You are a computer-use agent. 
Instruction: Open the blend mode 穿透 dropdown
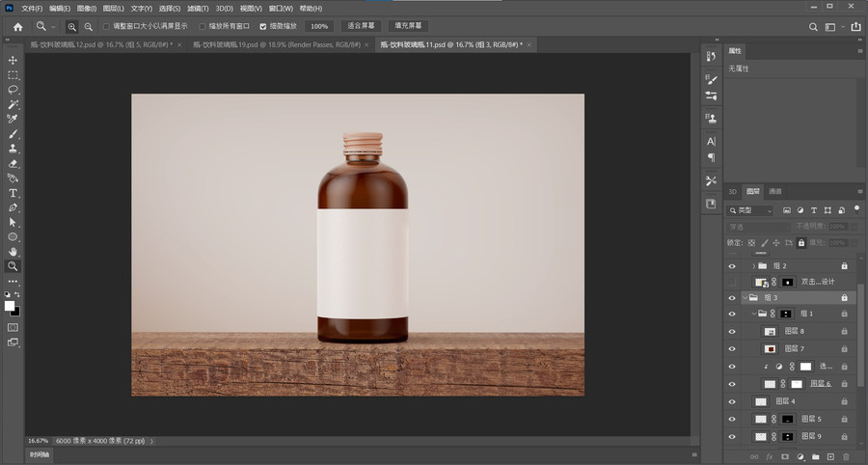[758, 227]
